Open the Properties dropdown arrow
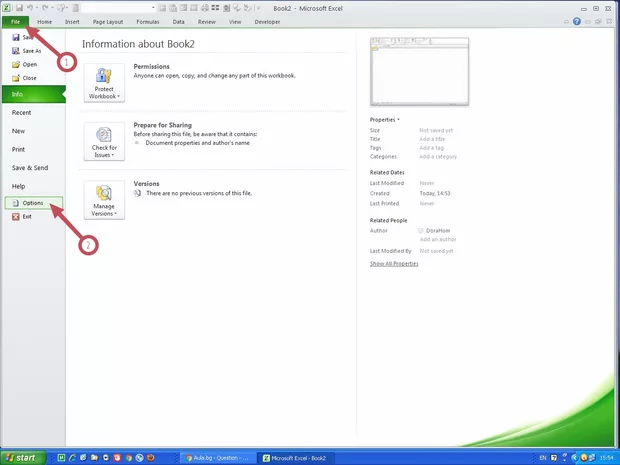The height and width of the screenshot is (465, 620). coord(397,119)
